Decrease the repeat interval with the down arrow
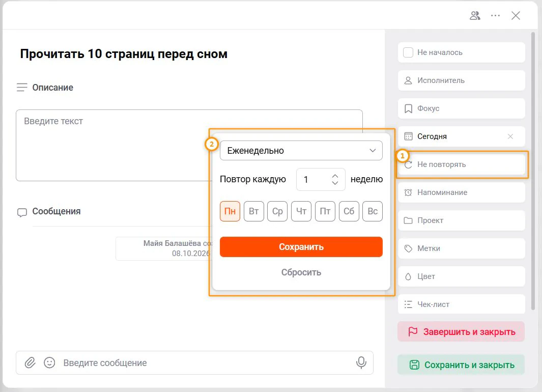Image resolution: width=542 pixels, height=392 pixels. point(335,183)
